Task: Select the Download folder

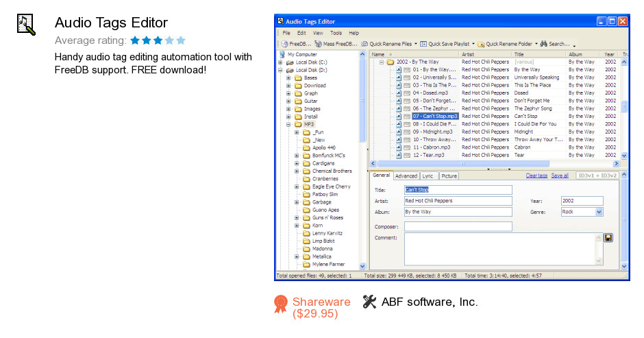Action: [310, 86]
